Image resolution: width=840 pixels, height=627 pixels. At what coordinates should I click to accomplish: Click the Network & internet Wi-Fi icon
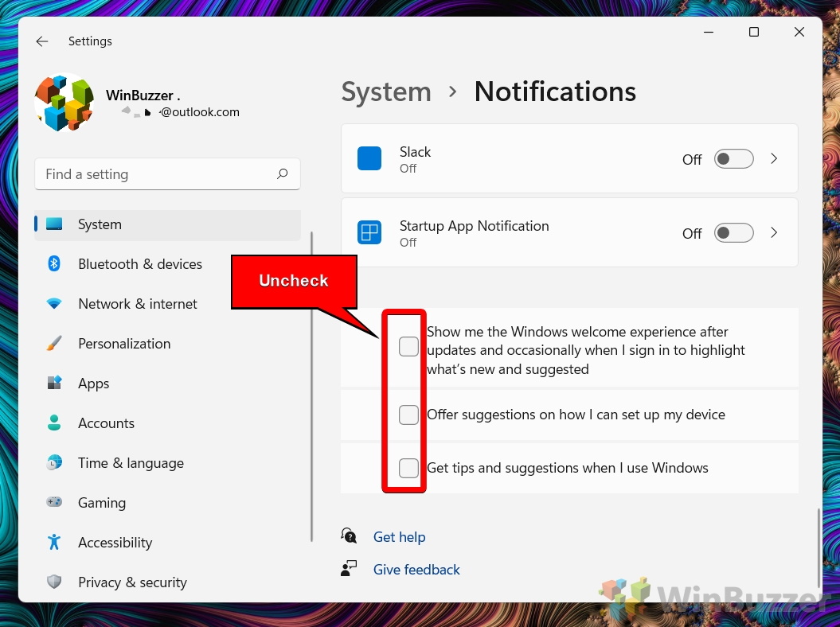click(x=54, y=304)
